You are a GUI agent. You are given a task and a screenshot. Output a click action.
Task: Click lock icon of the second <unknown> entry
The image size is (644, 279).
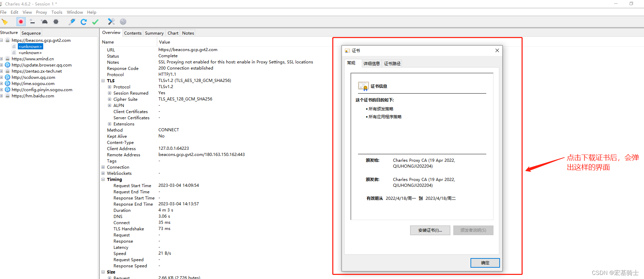pos(14,52)
